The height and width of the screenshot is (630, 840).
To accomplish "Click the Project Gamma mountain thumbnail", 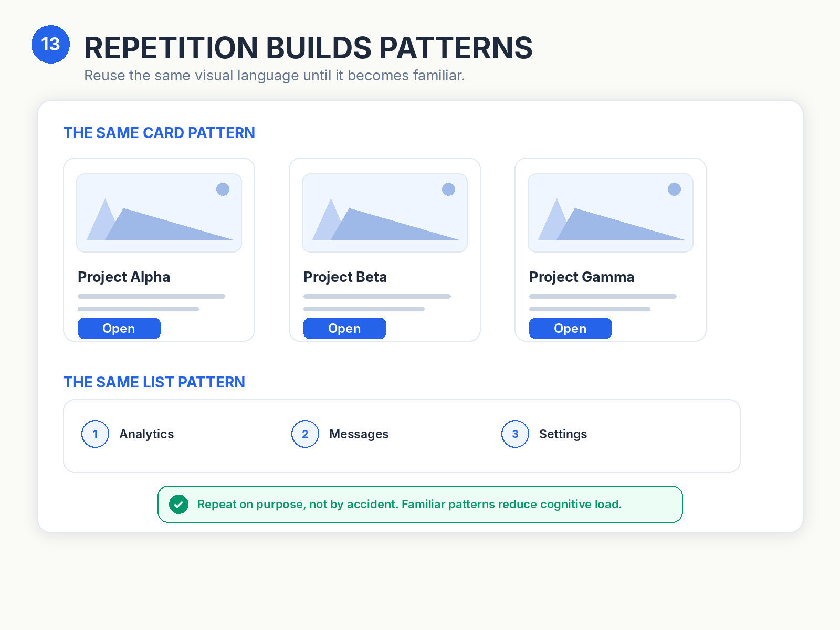I will tap(611, 213).
